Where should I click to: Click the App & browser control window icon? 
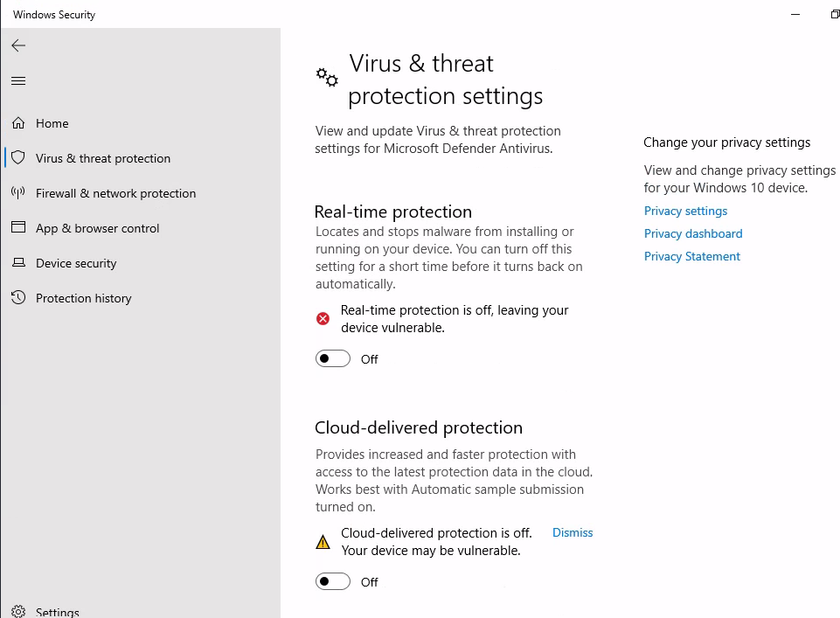coord(18,227)
